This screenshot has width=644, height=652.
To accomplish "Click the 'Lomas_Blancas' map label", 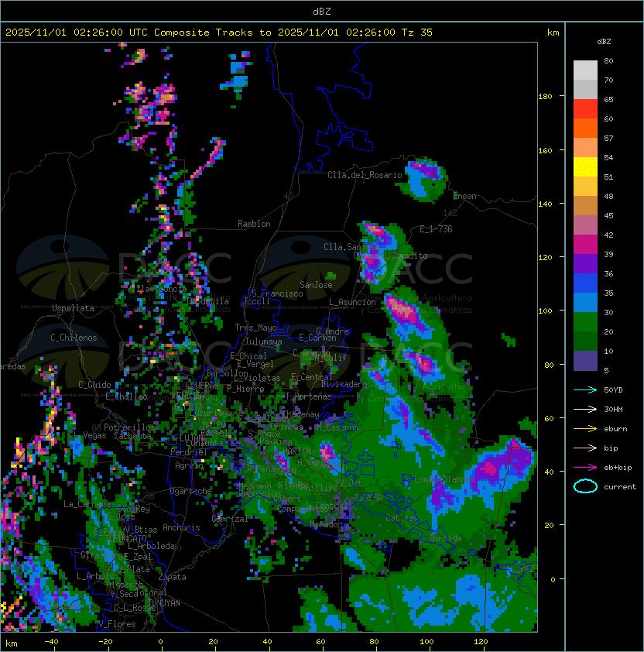I will 444,479.
